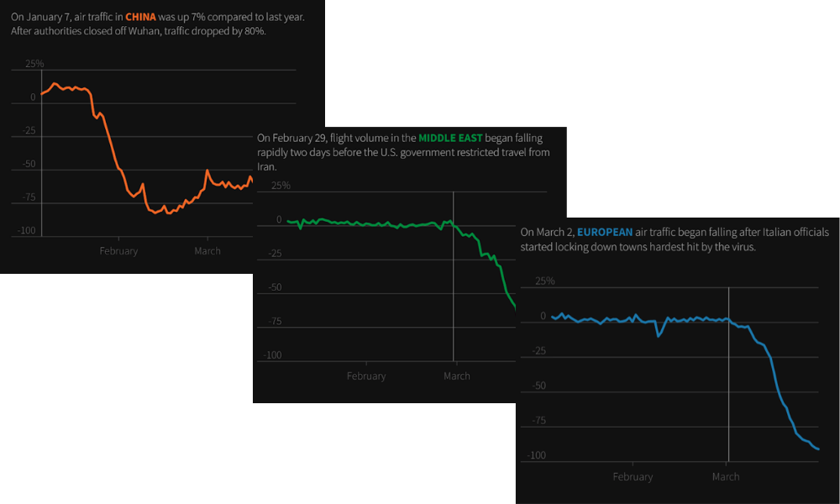Click the February label on the China chart
Viewport: 840px width, 504px height.
pyautogui.click(x=118, y=251)
